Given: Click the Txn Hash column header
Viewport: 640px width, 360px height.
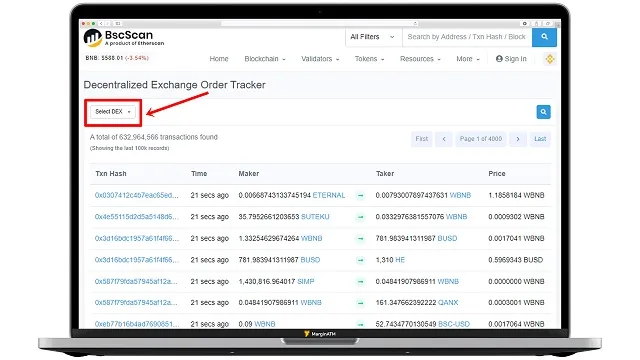Looking at the screenshot, I should (x=111, y=174).
